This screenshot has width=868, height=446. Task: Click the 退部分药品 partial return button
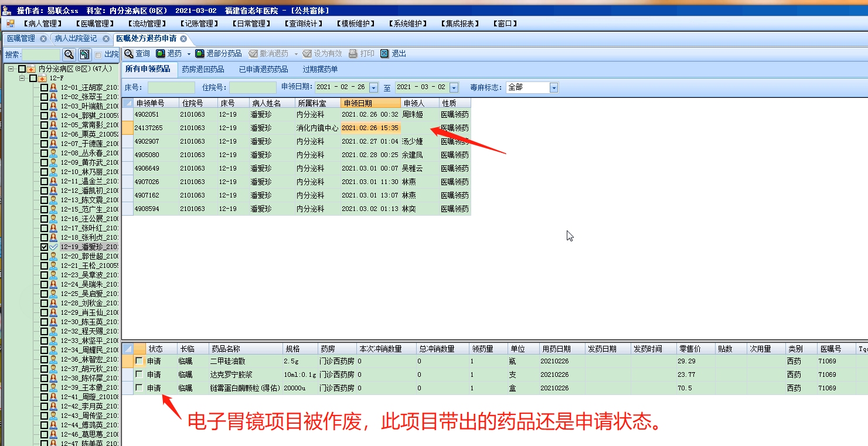(x=219, y=53)
